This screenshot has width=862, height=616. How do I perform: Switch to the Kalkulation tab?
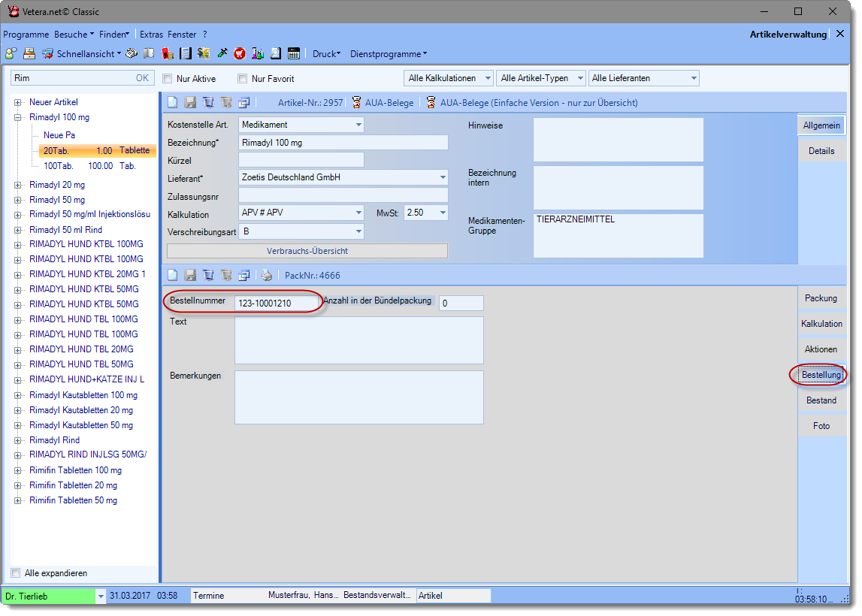(821, 324)
